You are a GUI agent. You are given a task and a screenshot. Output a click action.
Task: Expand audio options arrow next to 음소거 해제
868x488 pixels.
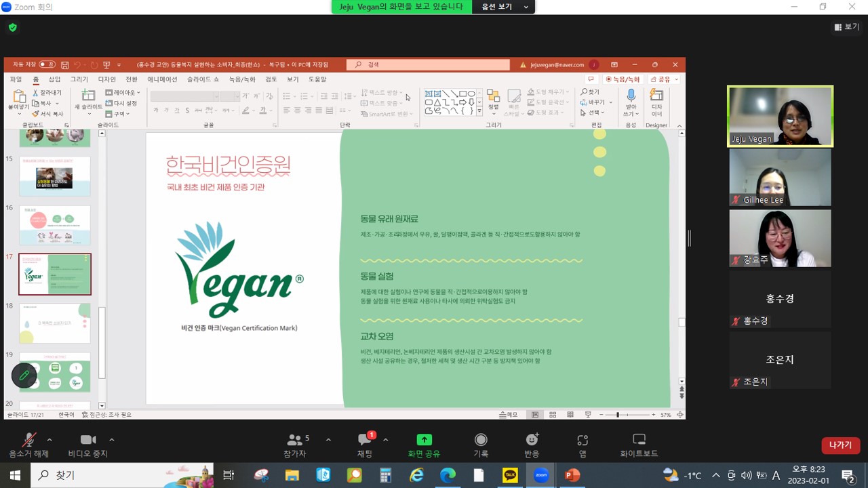pos(50,440)
